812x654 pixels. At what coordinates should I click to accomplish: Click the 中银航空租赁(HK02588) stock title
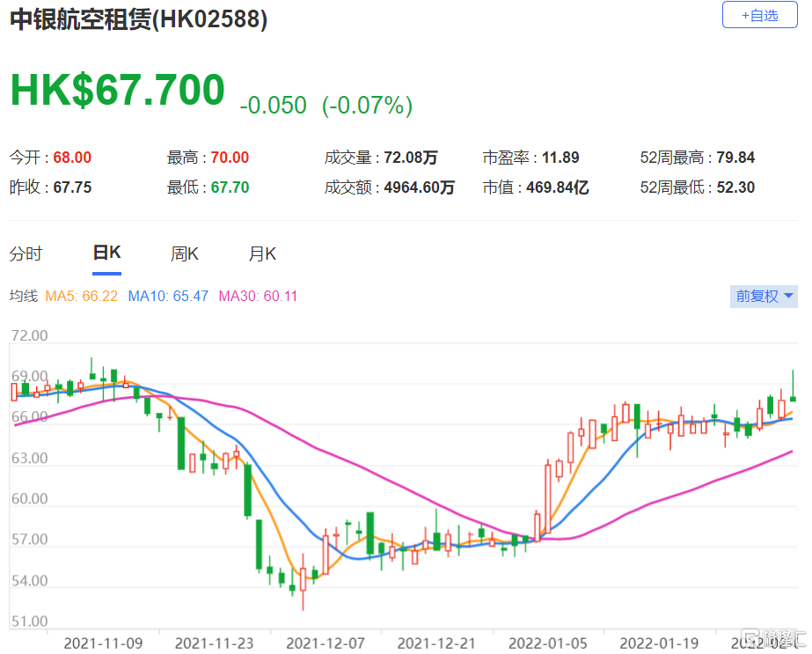(139, 19)
